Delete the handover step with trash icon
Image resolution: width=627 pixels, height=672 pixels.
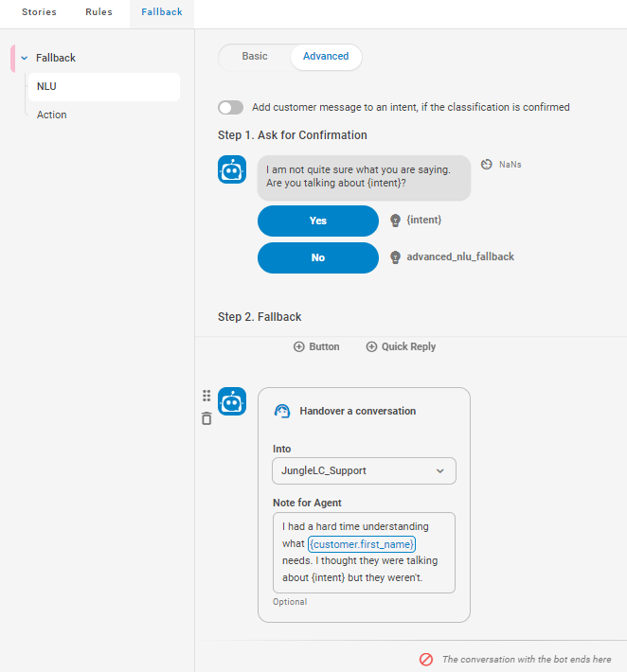point(206,418)
